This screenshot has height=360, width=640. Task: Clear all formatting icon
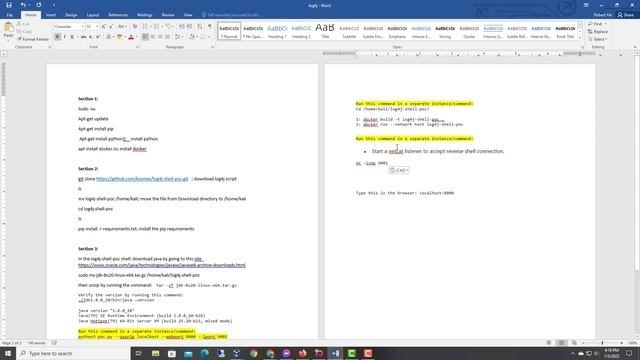[x=135, y=27]
